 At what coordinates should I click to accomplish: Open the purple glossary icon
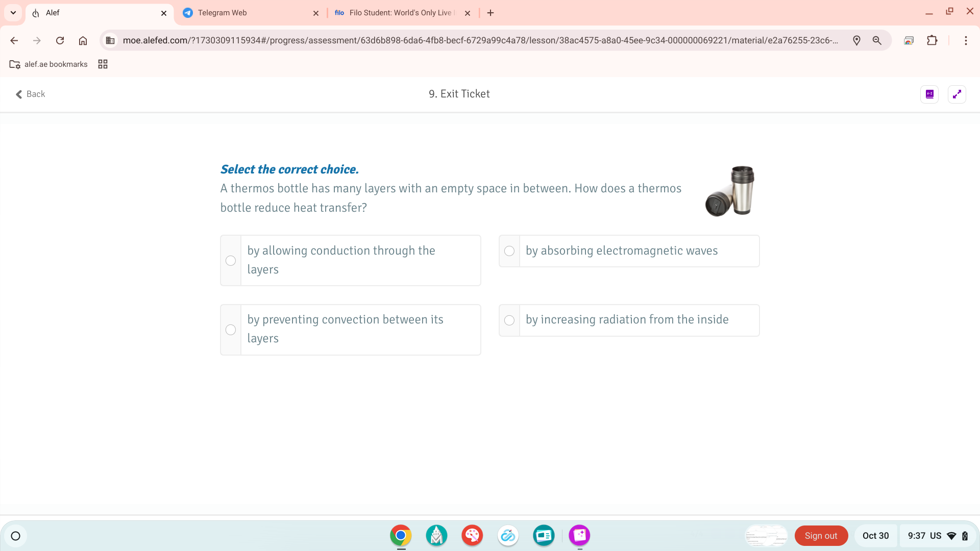[x=929, y=94]
